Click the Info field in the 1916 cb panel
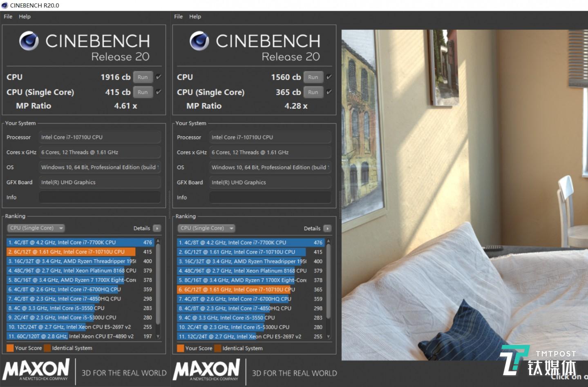The image size is (588, 387). 100,197
